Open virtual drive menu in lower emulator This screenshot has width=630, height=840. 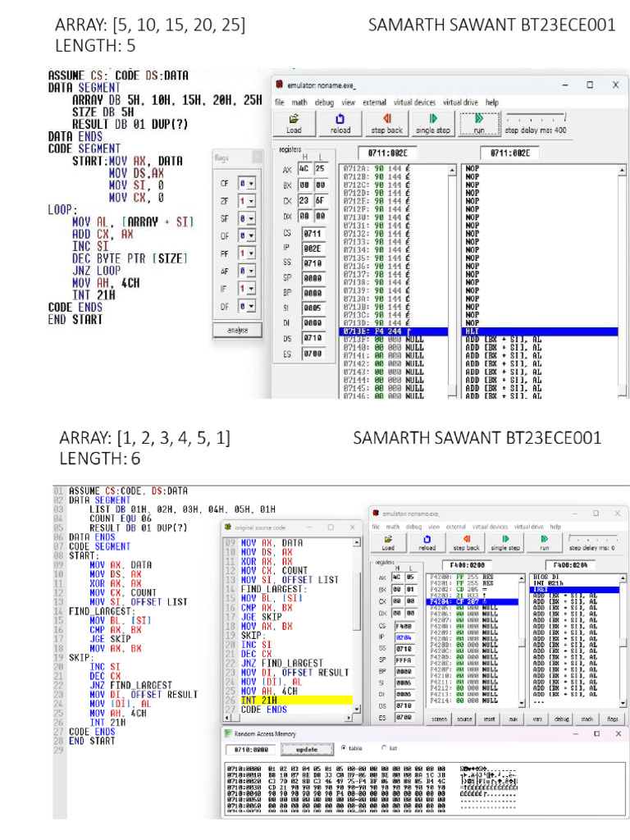pyautogui.click(x=528, y=527)
